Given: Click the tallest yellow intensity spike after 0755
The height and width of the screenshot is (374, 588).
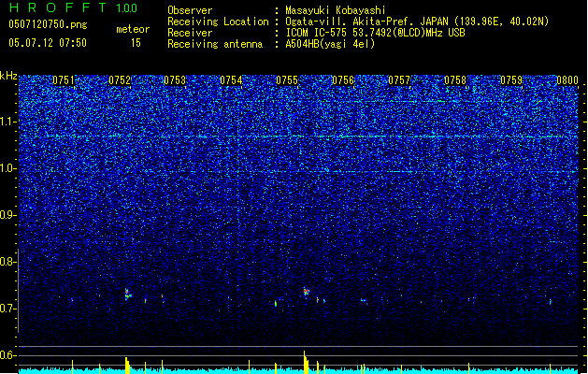Looking at the screenshot, I should click(306, 363).
